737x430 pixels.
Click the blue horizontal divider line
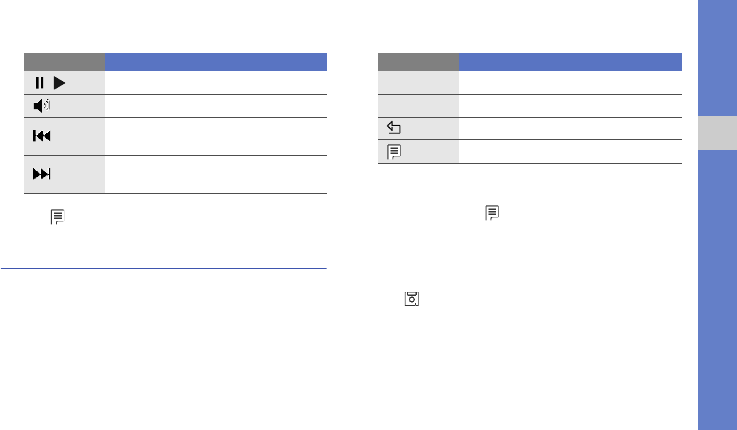tap(164, 269)
